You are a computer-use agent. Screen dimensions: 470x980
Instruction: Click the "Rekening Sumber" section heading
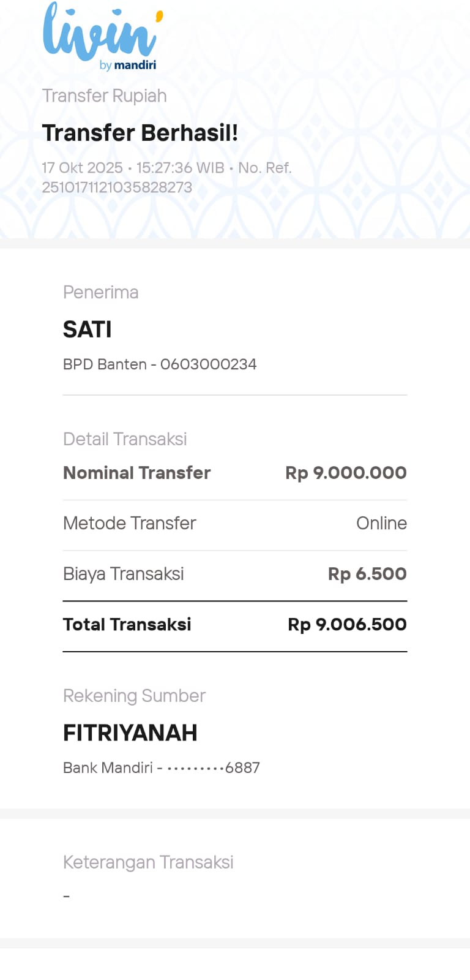coord(134,696)
